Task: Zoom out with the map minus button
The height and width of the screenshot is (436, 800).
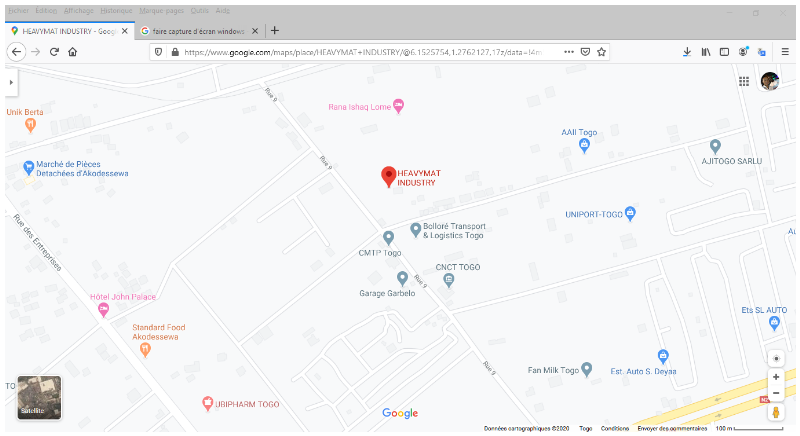Action: click(776, 393)
